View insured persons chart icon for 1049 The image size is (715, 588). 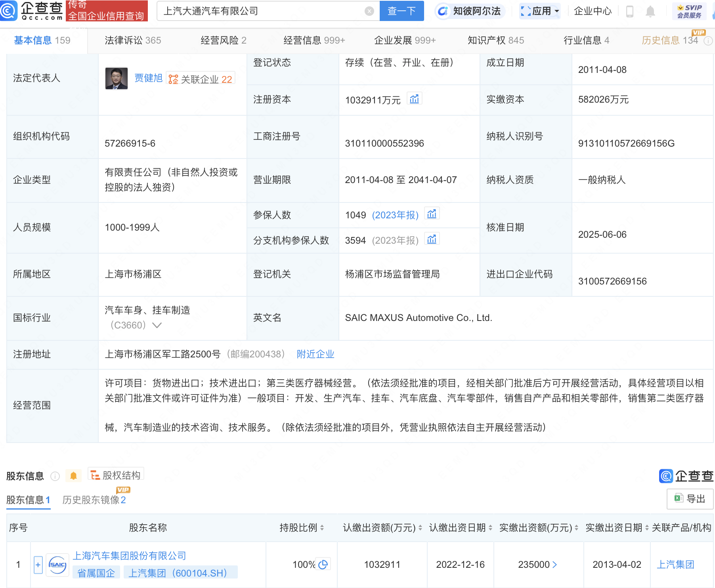tap(432, 214)
